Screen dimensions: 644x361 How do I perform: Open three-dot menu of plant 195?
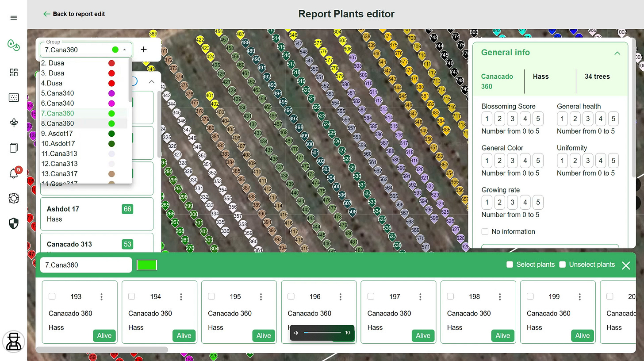pos(261,296)
